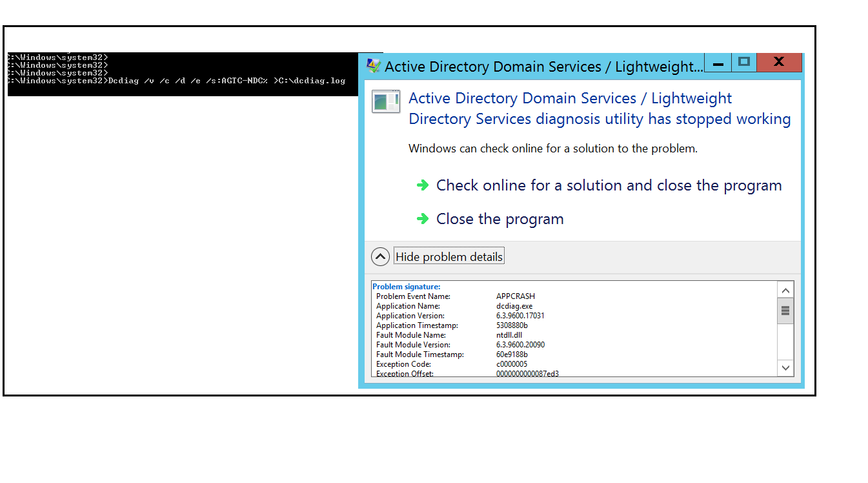Viewport: 868px width, 483px height.
Task: Click the circled chevron next to Hide problem details
Action: point(380,256)
